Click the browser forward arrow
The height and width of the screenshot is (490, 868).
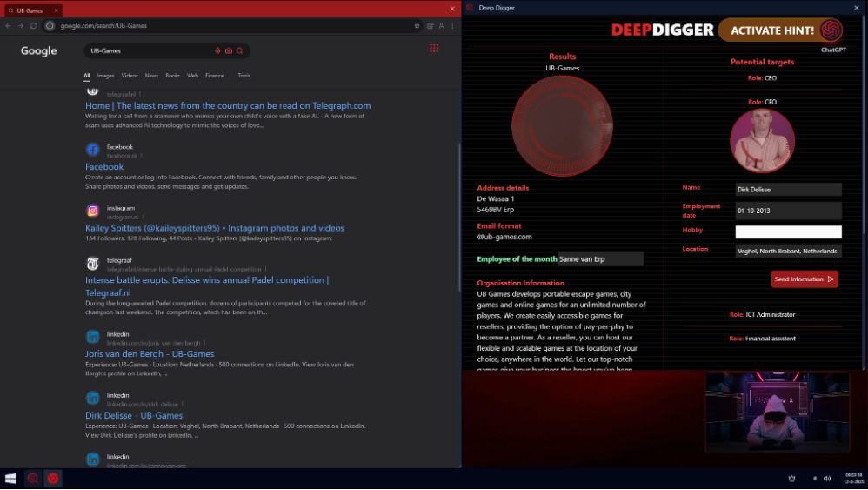coord(21,26)
